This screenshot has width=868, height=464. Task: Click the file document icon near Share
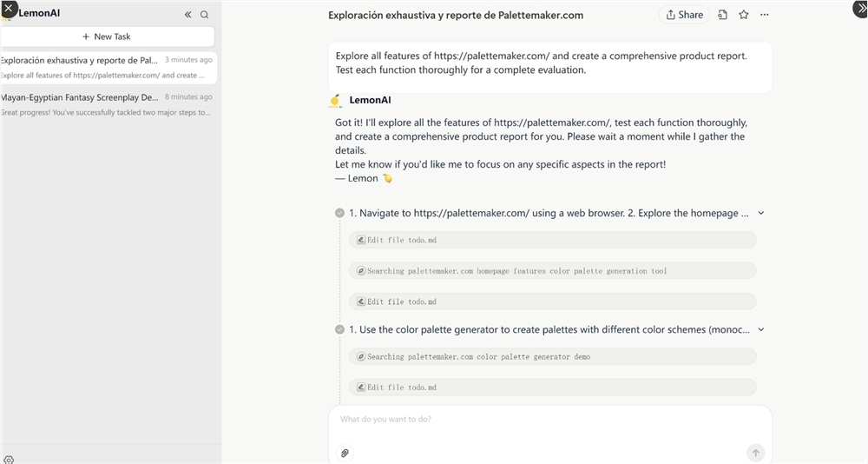coord(723,15)
